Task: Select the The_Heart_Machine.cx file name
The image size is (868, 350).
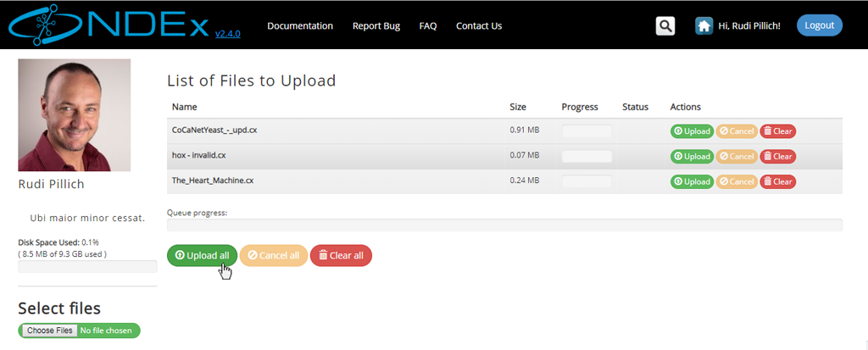Action: (213, 181)
